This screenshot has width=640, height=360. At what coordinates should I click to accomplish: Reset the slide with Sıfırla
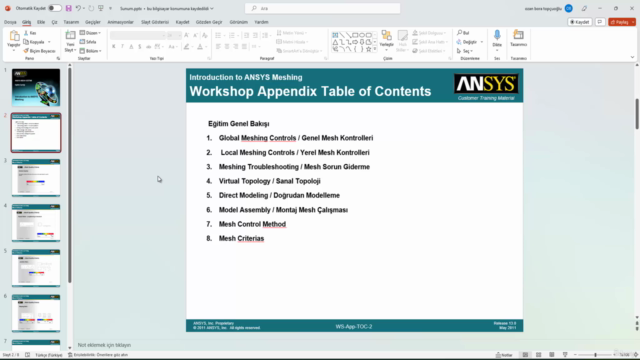tap(88, 42)
